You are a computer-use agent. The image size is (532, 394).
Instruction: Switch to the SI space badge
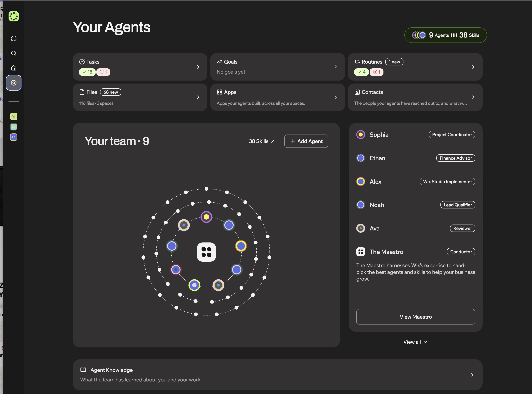tap(14, 127)
